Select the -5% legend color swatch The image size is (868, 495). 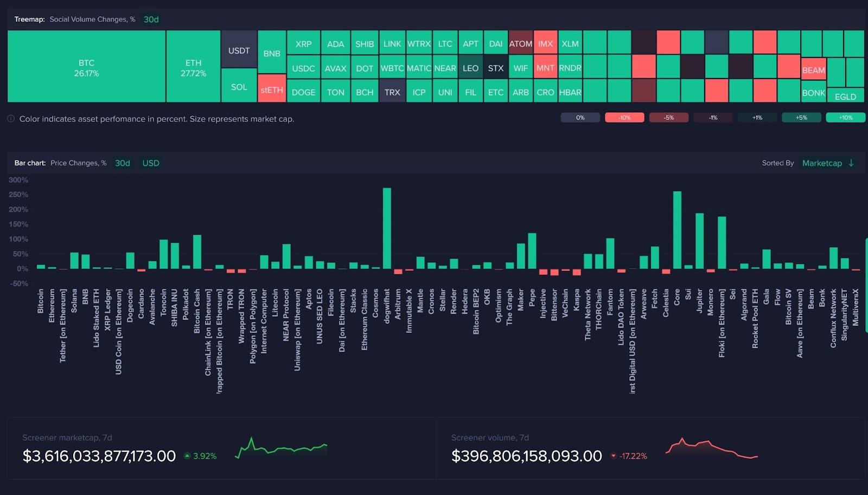[x=669, y=118]
